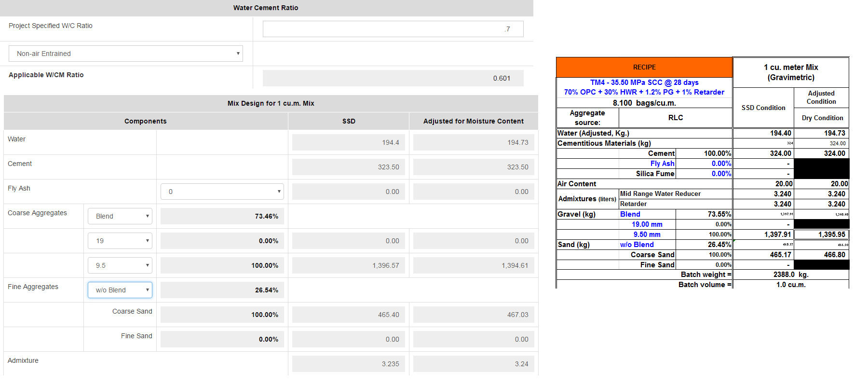Click the Adjusted for Moisture Content column header

click(474, 121)
